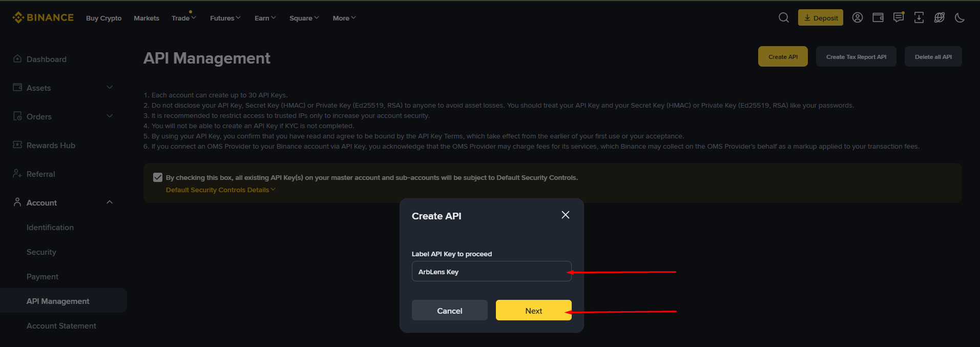Click note about 30 API Keys
The height and width of the screenshot is (347, 980).
(216, 95)
